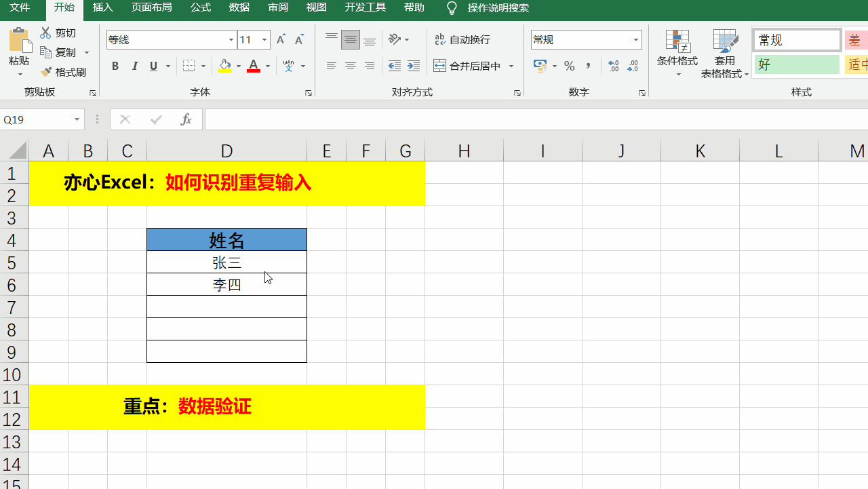Screen dimensions: 868x489
Task: Open 套用表格格式 table format gallery
Action: 725,54
